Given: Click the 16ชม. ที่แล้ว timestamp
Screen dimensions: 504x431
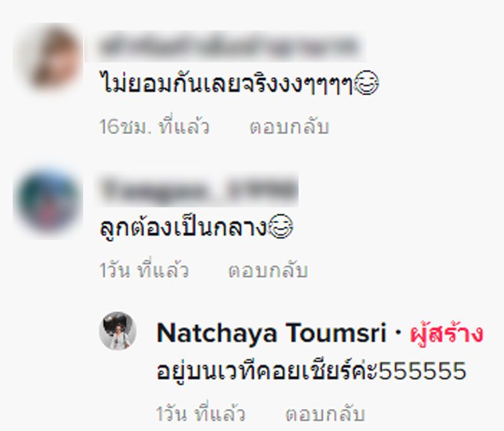Looking at the screenshot, I should point(154,127).
